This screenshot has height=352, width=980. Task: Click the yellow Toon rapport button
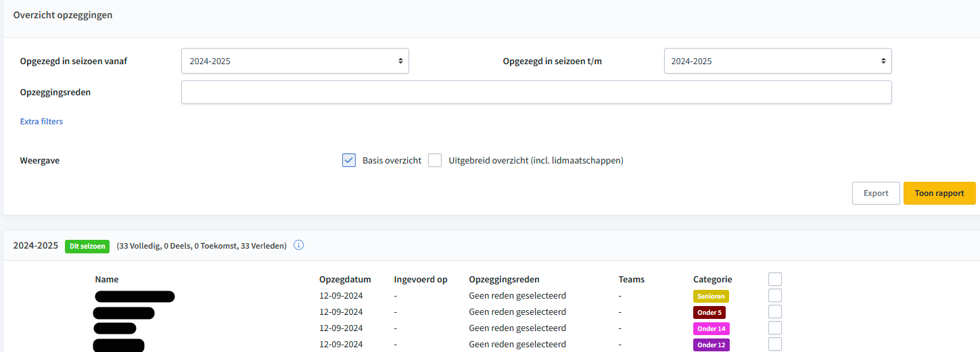tap(939, 193)
